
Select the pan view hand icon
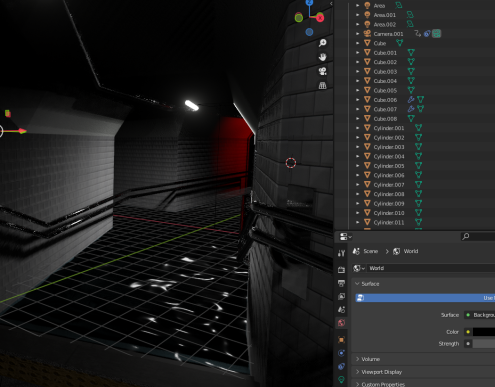pos(322,57)
